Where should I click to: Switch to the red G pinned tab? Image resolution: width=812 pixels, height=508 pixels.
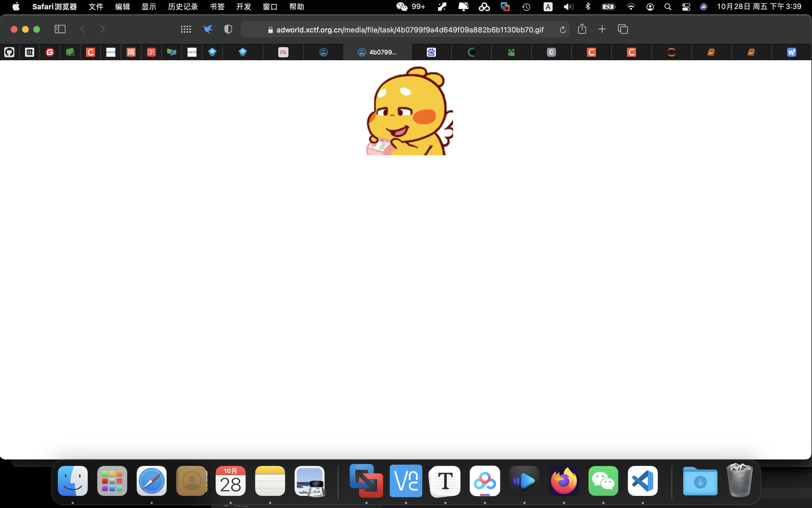coord(50,52)
